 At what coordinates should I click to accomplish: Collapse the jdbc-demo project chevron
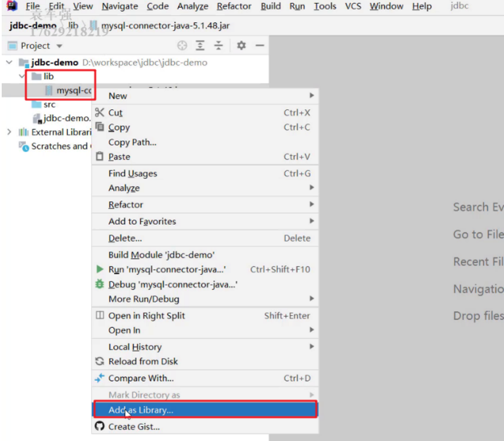(x=8, y=63)
